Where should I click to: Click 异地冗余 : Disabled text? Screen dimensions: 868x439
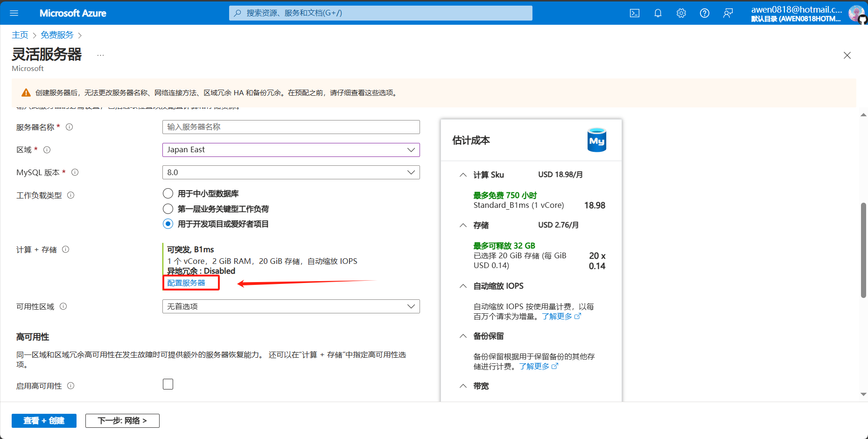[x=201, y=271]
